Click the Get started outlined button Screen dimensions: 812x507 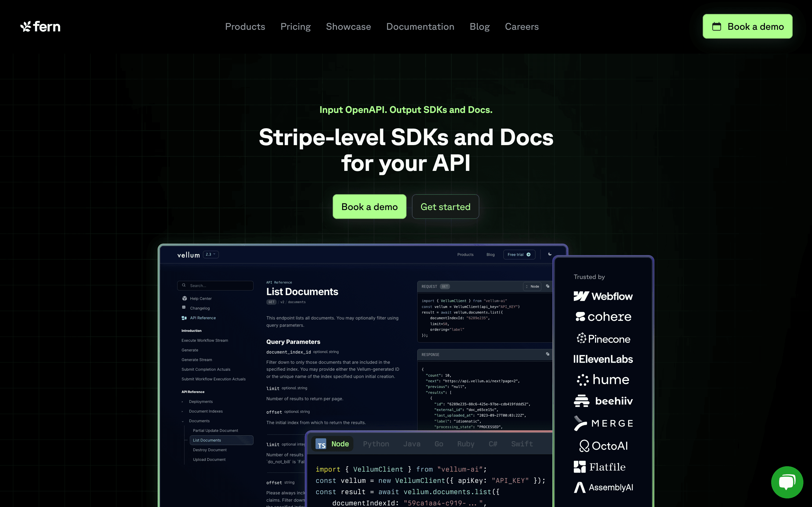click(x=445, y=206)
